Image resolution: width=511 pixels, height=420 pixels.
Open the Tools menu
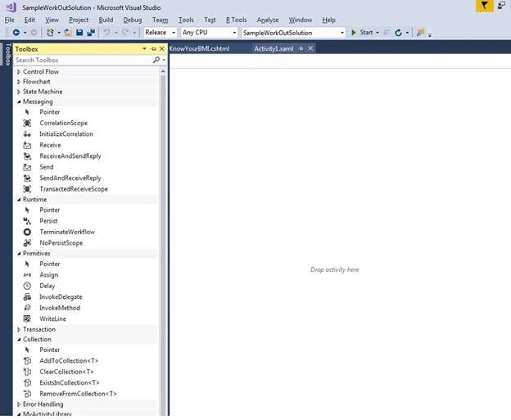coord(186,20)
